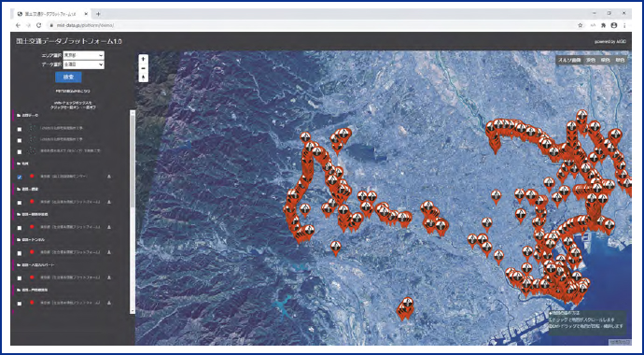
Task: Click the blue 検索 search button
Action: (68, 78)
